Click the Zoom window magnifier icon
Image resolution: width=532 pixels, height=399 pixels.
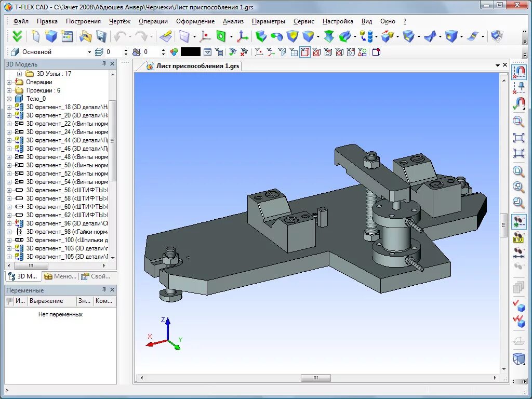(518, 121)
